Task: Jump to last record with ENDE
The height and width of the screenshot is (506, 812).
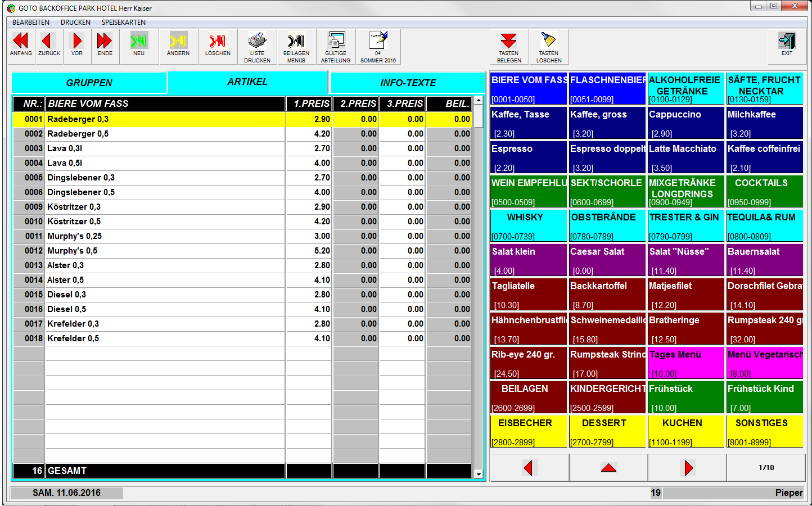Action: click(x=105, y=42)
